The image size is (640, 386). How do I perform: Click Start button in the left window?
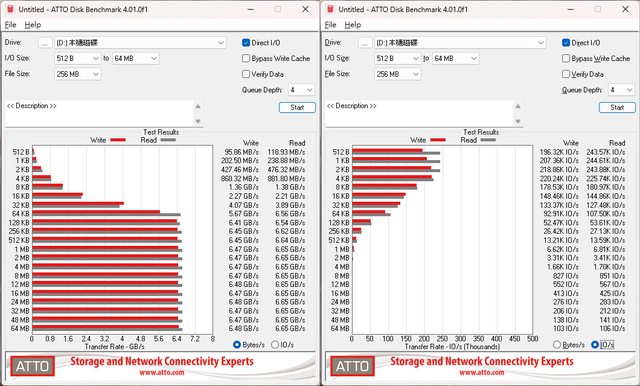point(297,107)
